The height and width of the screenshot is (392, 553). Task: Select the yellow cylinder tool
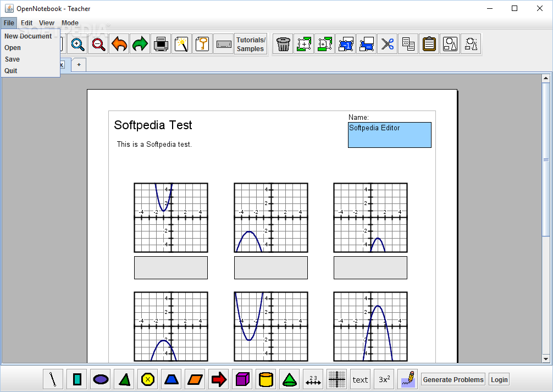(x=266, y=379)
